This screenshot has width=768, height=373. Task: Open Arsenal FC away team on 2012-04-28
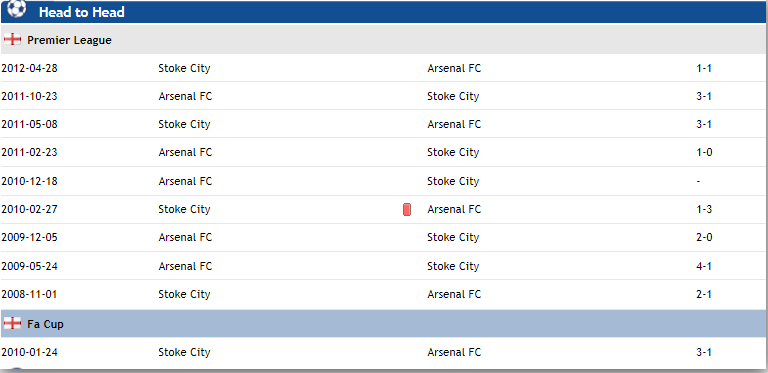[454, 68]
